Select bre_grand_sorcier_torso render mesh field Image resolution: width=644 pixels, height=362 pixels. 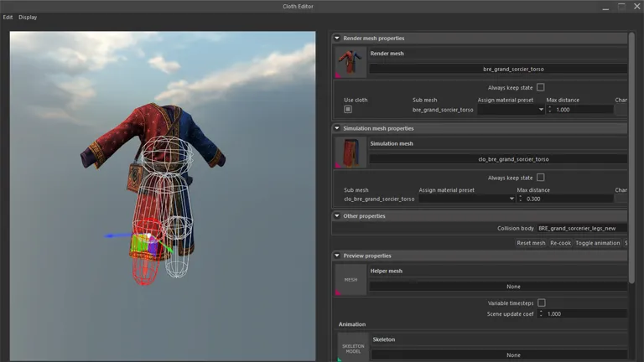[498, 69]
